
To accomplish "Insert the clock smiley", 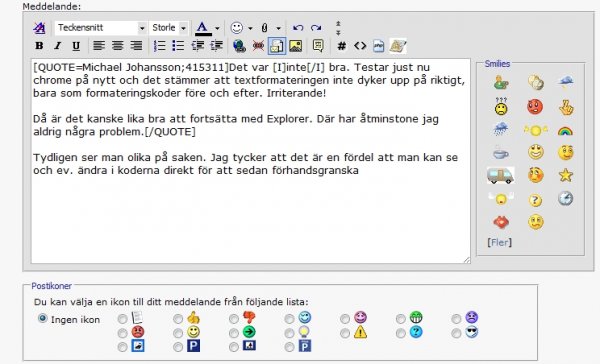I will 565,198.
